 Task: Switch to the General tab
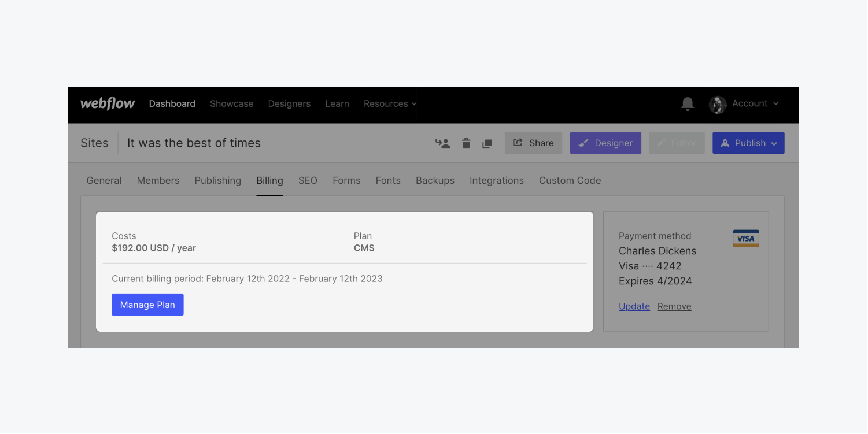tap(104, 180)
